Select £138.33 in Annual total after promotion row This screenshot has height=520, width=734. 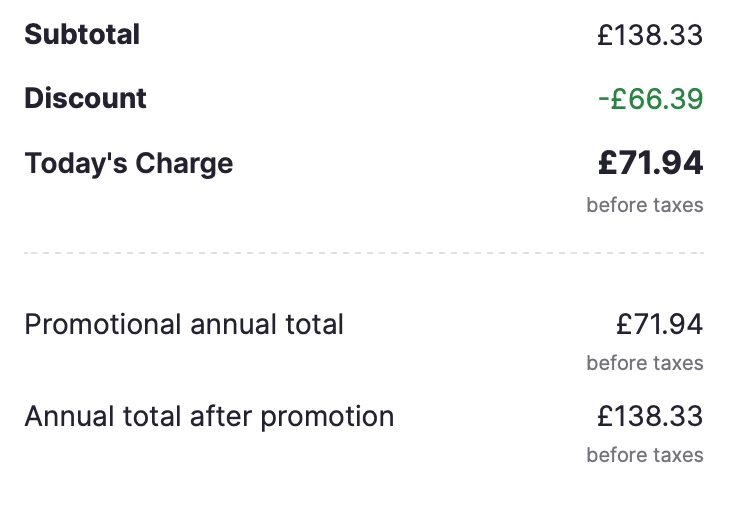click(650, 416)
